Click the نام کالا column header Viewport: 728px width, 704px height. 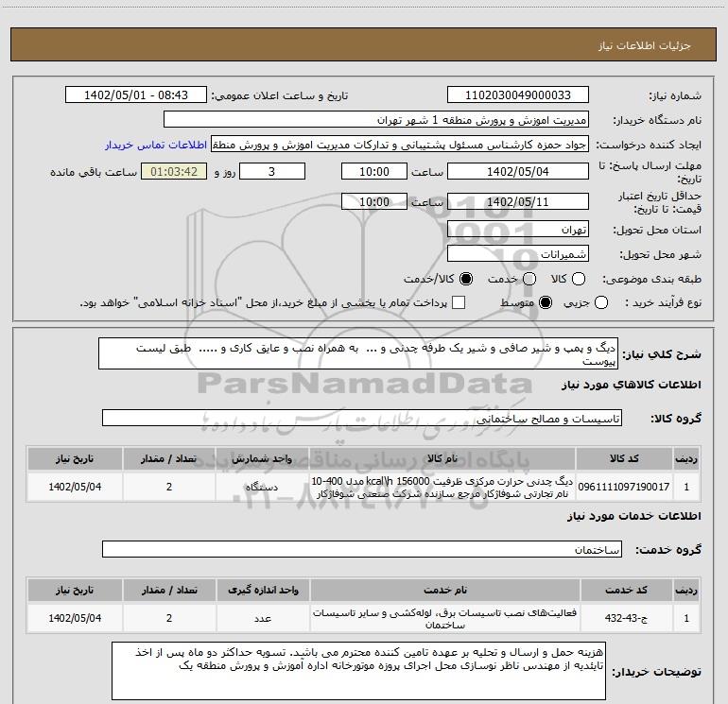(x=442, y=458)
